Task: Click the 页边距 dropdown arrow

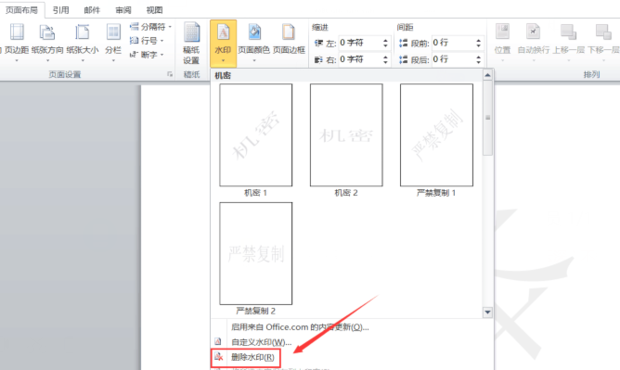Action: coord(16,60)
